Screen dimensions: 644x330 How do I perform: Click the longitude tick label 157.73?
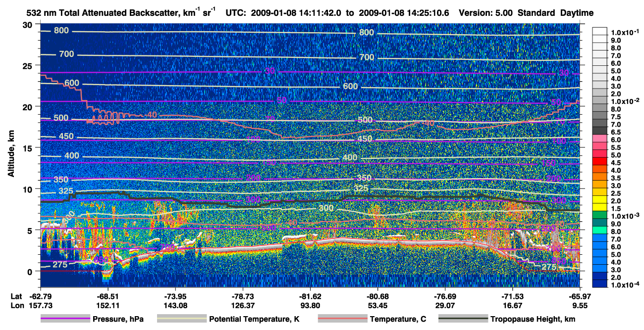[x=41, y=305]
